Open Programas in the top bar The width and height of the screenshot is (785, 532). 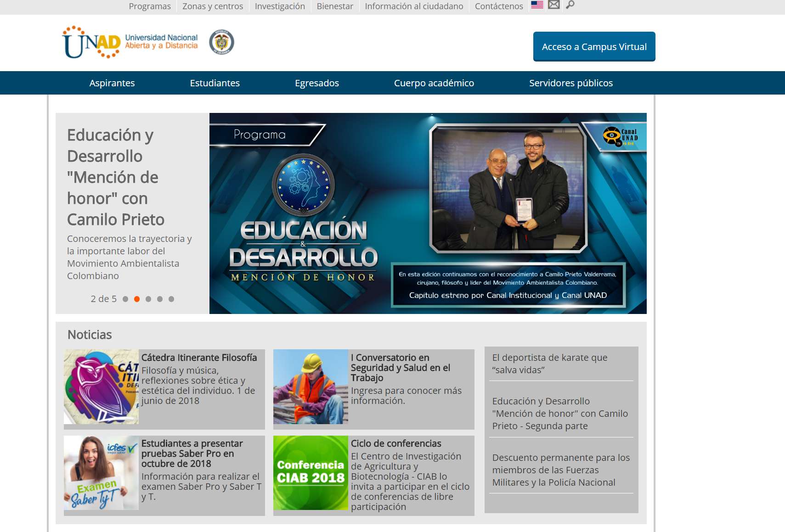150,6
